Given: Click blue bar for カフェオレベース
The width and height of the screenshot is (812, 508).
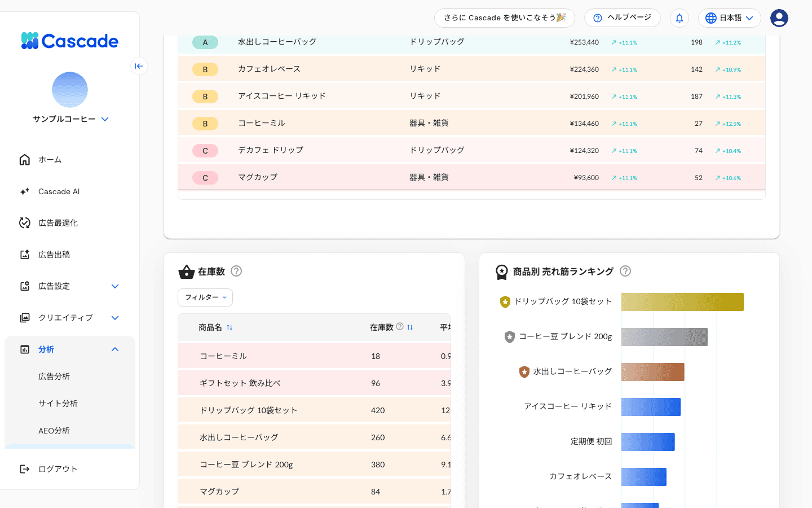Looking at the screenshot, I should coord(644,477).
